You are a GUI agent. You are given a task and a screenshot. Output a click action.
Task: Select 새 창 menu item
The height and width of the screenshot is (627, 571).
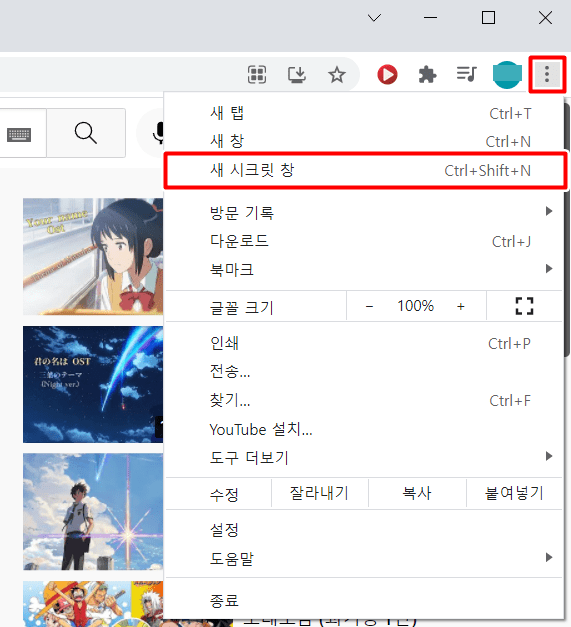[364, 141]
